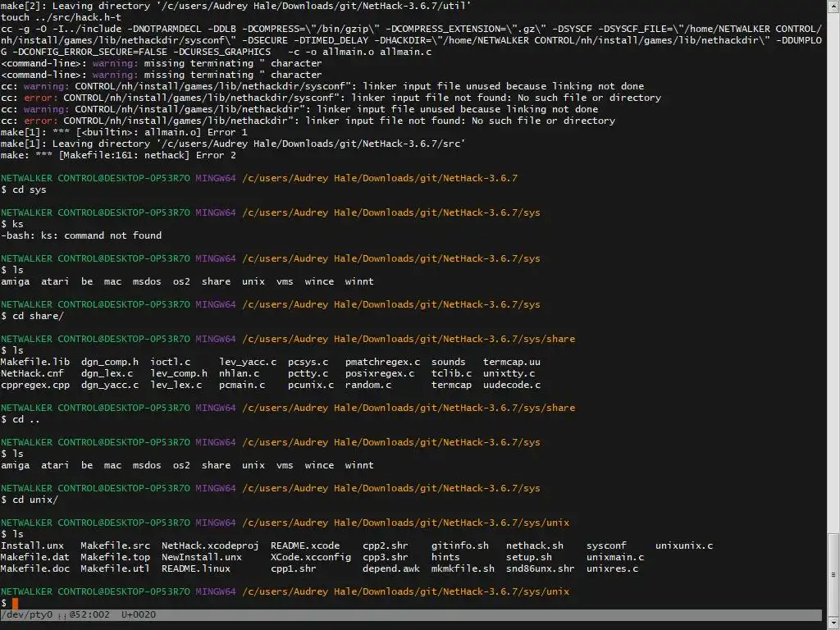The image size is (840, 630).
Task: Click the dgn_comp.h entry
Action: pyautogui.click(x=110, y=362)
